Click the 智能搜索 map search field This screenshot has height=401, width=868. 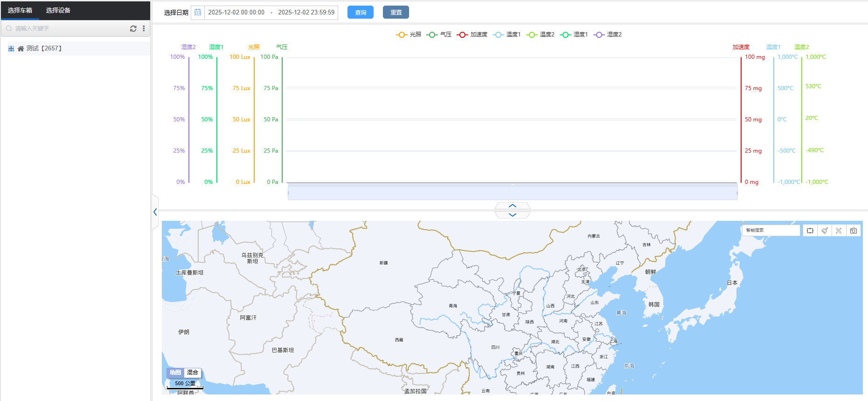(770, 230)
